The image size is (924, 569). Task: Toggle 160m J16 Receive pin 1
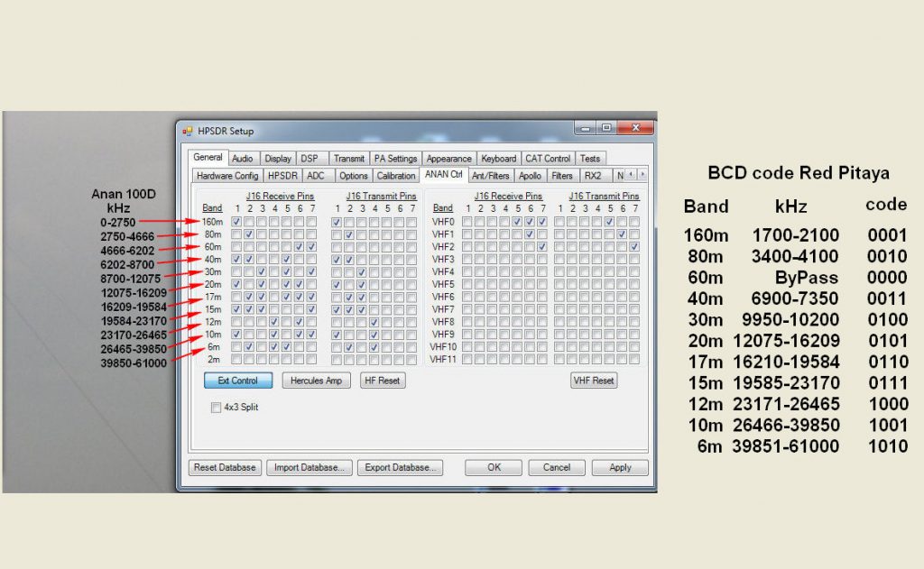[x=236, y=222]
